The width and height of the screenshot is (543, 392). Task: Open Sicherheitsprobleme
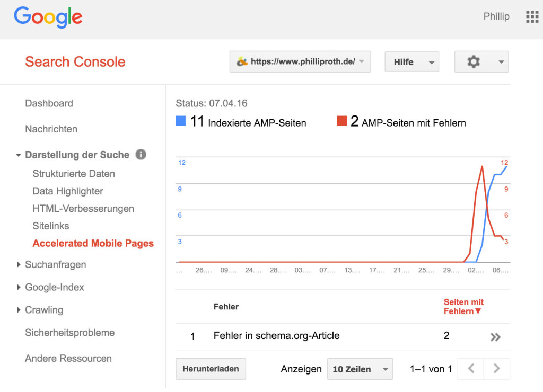[x=69, y=333]
